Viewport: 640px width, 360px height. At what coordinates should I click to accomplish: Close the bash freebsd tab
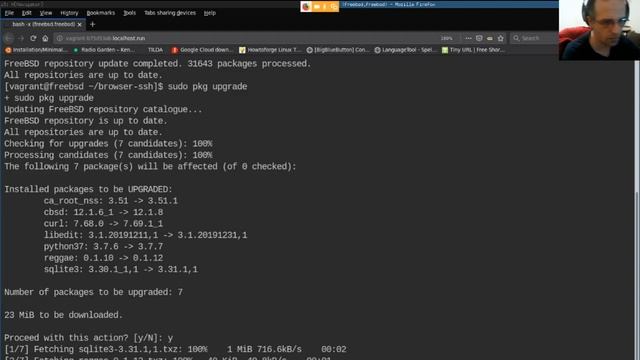coord(80,24)
